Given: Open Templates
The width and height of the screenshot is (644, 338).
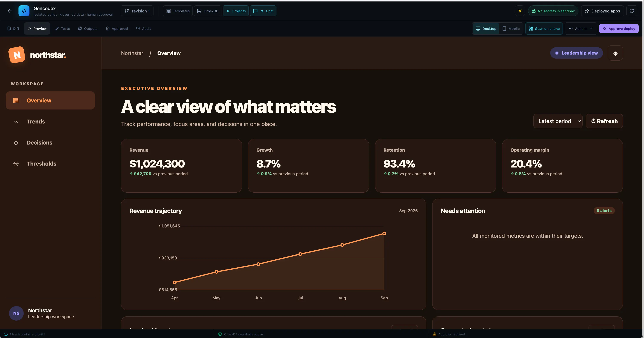Looking at the screenshot, I should point(178,11).
